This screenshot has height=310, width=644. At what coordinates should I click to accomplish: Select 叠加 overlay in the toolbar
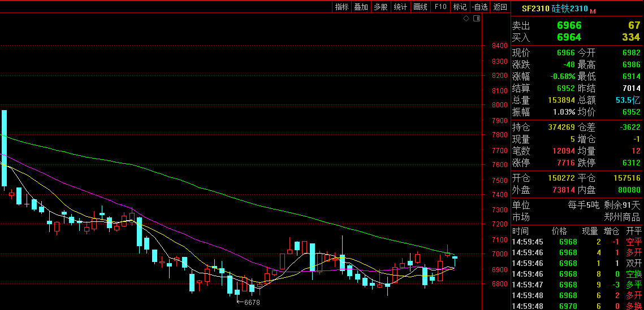361,7
